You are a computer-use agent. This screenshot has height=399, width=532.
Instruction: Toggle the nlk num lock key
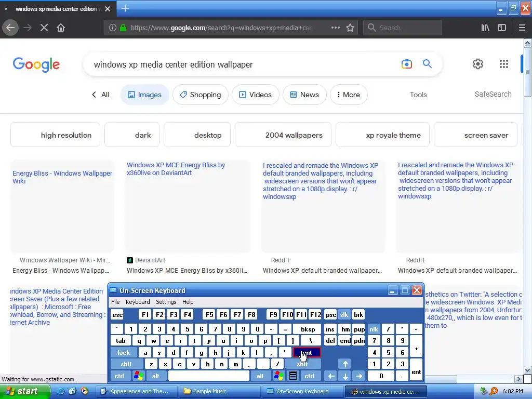[x=374, y=329]
